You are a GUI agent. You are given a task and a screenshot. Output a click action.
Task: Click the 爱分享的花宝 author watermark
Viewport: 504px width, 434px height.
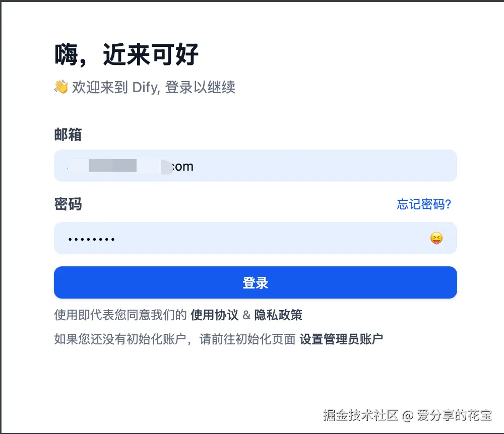click(454, 415)
